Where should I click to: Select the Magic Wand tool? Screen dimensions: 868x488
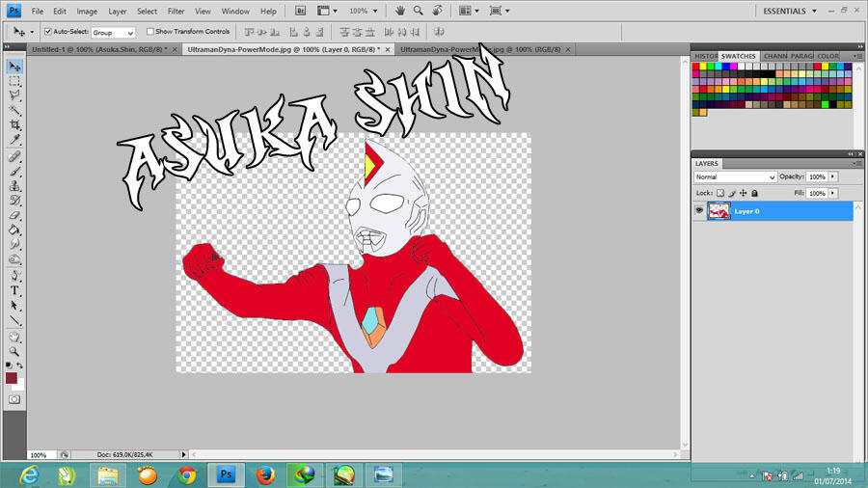14,110
